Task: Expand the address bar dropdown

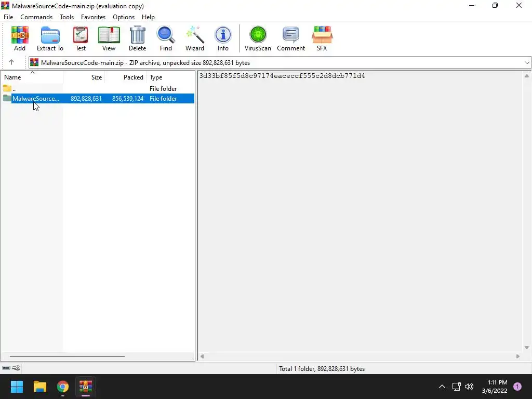Action: click(527, 63)
